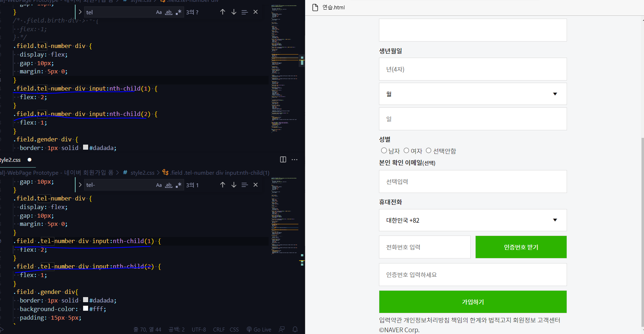Click the blank input above 생년월일
Viewport: 644px width, 334px height.
[473, 30]
